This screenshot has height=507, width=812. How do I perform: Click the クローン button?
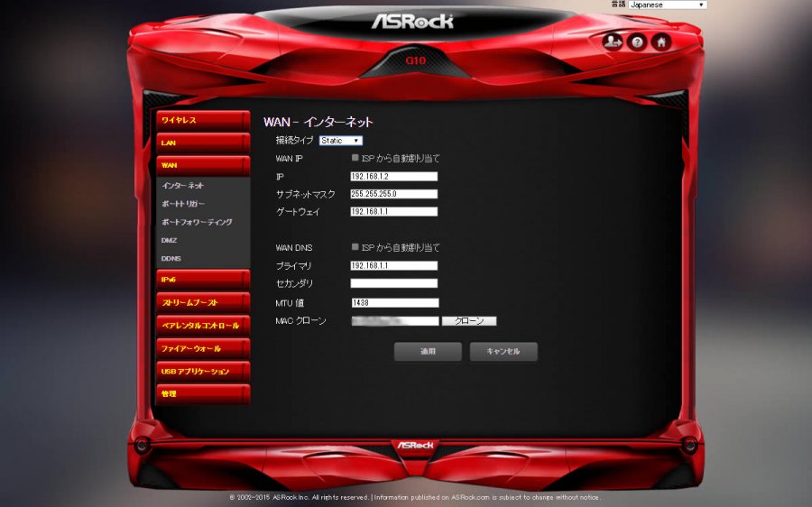pyautogui.click(x=469, y=321)
